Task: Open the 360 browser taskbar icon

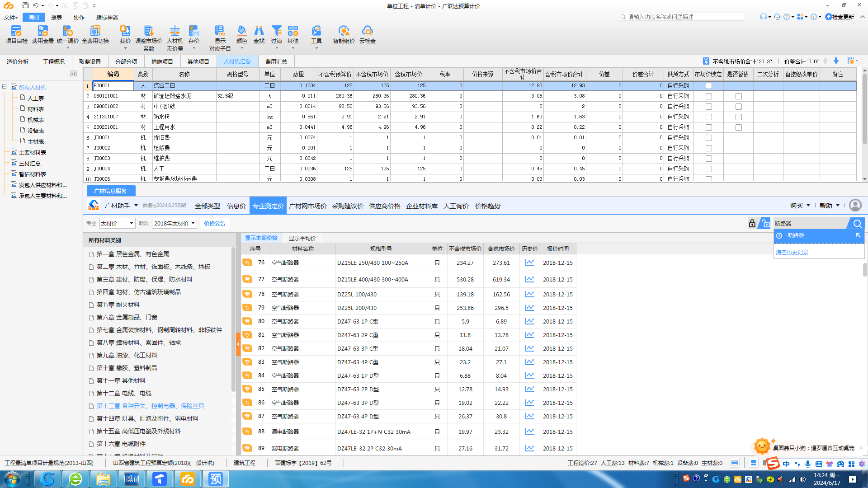Action: tap(75, 479)
